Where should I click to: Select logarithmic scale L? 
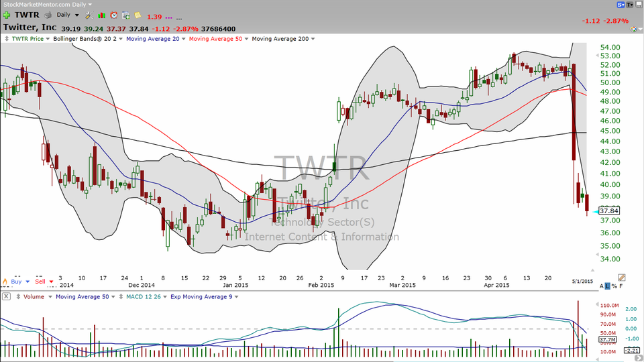[608, 286]
